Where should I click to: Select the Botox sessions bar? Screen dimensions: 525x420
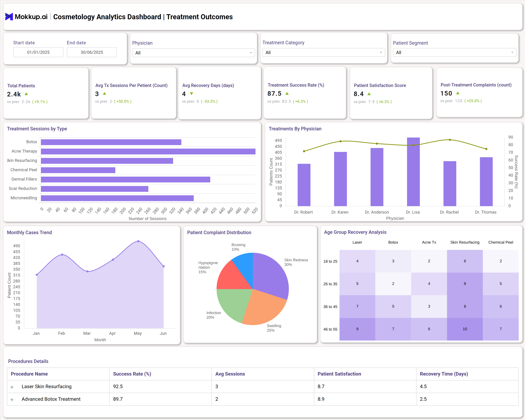click(x=111, y=142)
